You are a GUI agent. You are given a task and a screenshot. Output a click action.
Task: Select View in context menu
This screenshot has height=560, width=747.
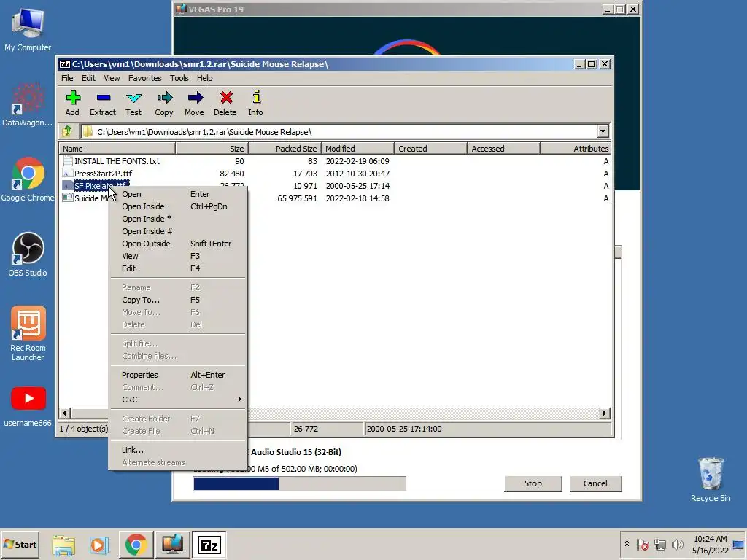click(x=179, y=256)
